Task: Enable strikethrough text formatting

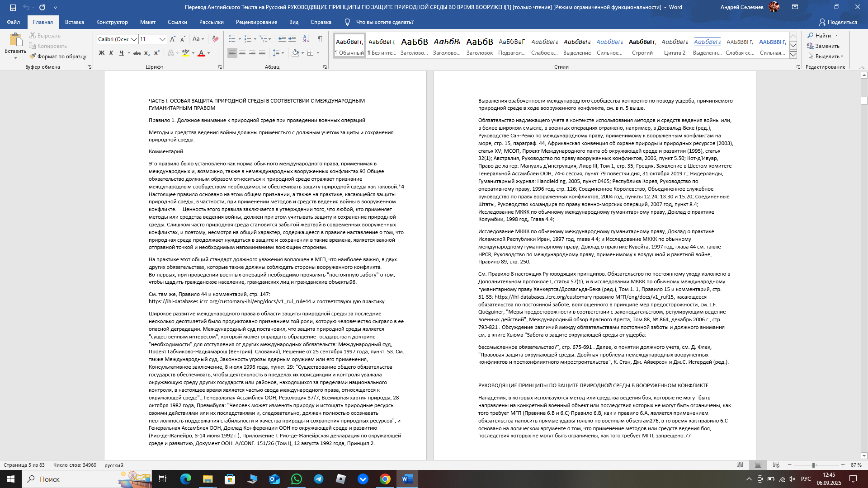Action: point(137,53)
